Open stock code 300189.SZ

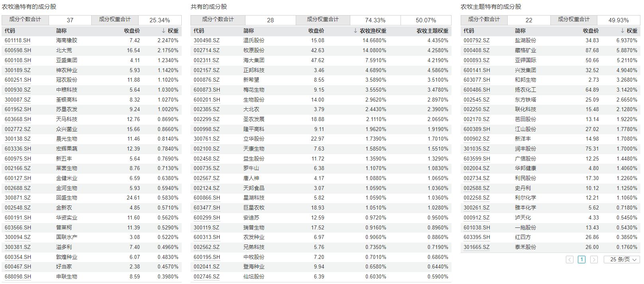[x=18, y=70]
